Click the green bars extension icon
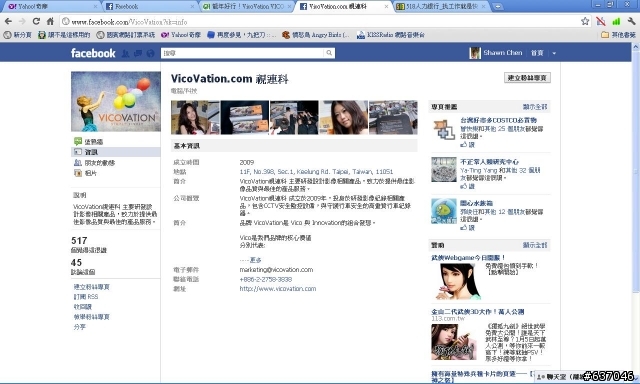 click(x=616, y=21)
